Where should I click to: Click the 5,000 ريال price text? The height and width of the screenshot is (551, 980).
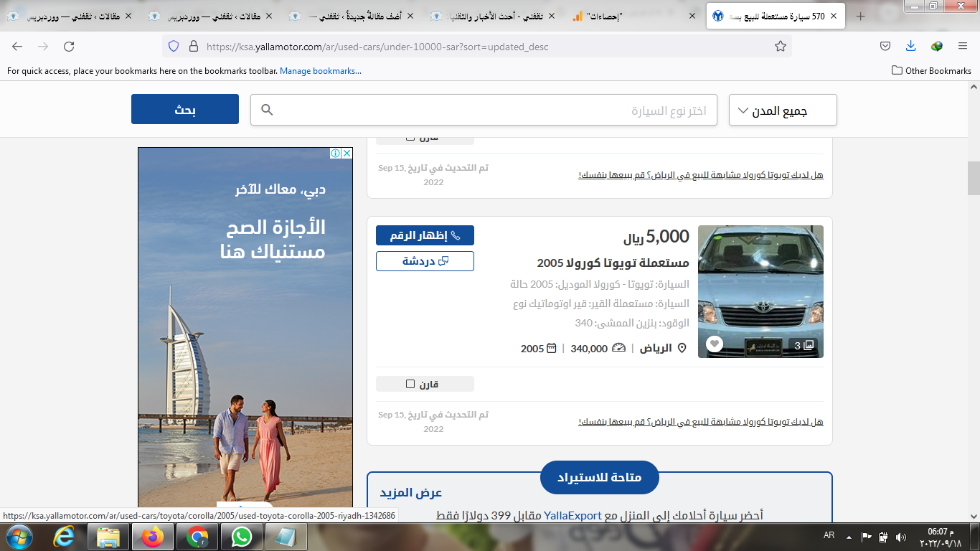click(656, 237)
